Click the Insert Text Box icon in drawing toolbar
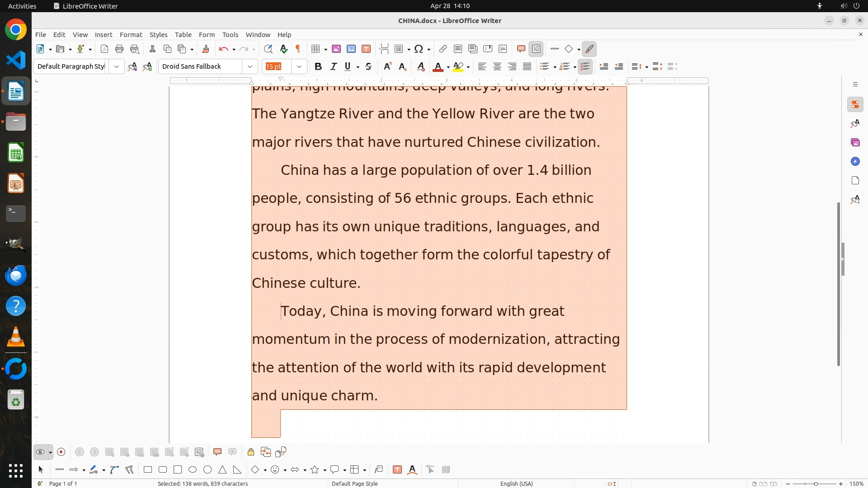The width and height of the screenshot is (868, 488). click(x=397, y=469)
